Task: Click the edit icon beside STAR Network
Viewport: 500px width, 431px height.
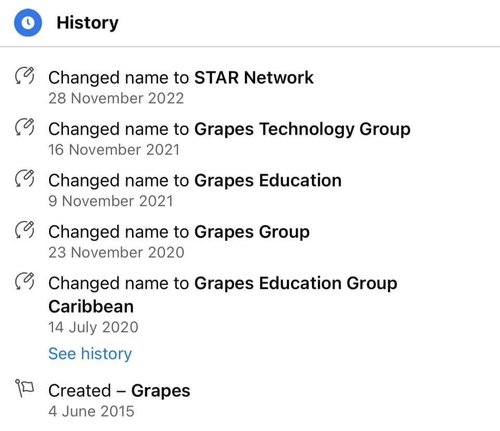Action: pyautogui.click(x=25, y=76)
